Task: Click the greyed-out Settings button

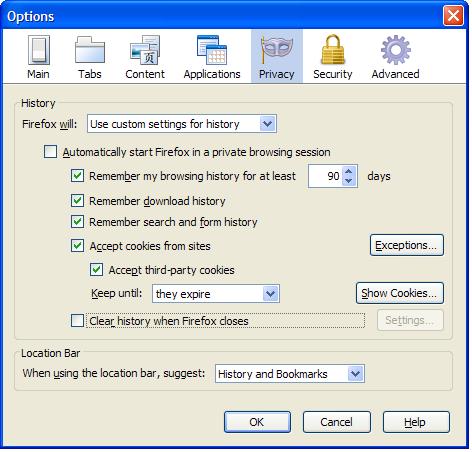Action: pyautogui.click(x=410, y=320)
